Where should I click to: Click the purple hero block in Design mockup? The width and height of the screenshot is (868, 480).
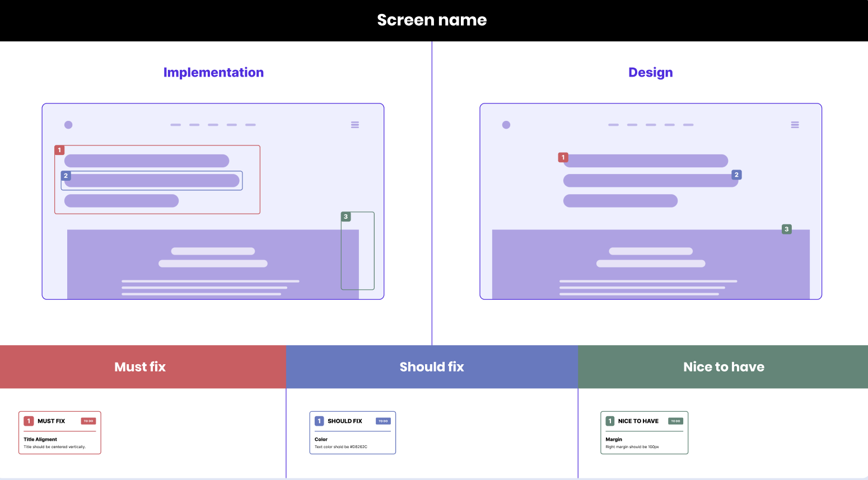651,264
